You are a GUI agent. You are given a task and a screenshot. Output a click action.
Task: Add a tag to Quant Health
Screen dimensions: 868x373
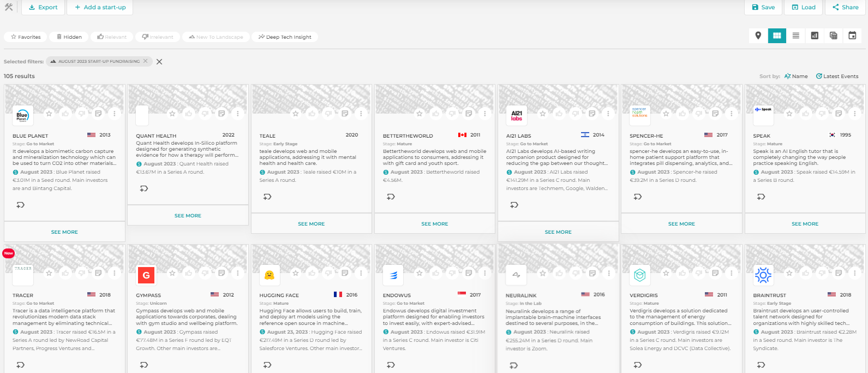click(144, 188)
